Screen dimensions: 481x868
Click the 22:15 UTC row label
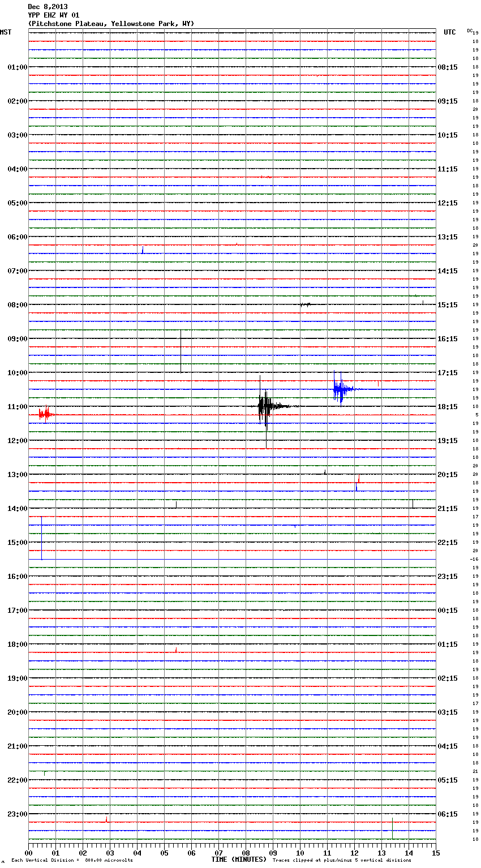point(448,543)
